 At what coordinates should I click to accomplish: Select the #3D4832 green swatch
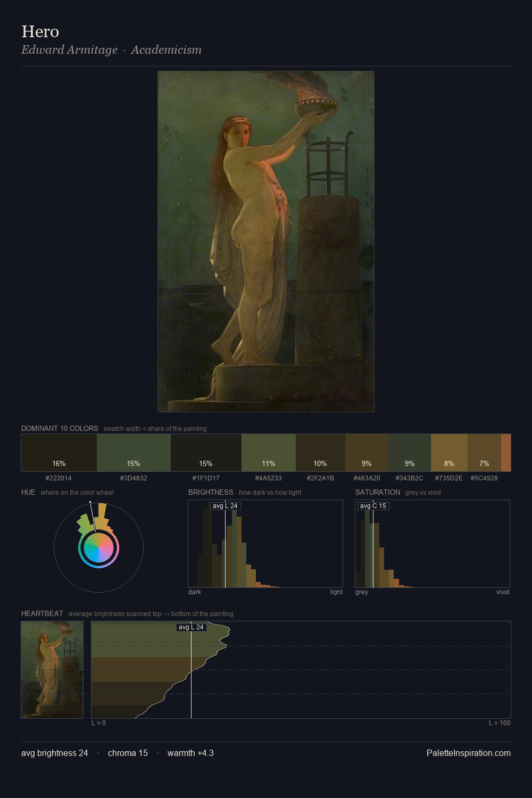pos(134,453)
